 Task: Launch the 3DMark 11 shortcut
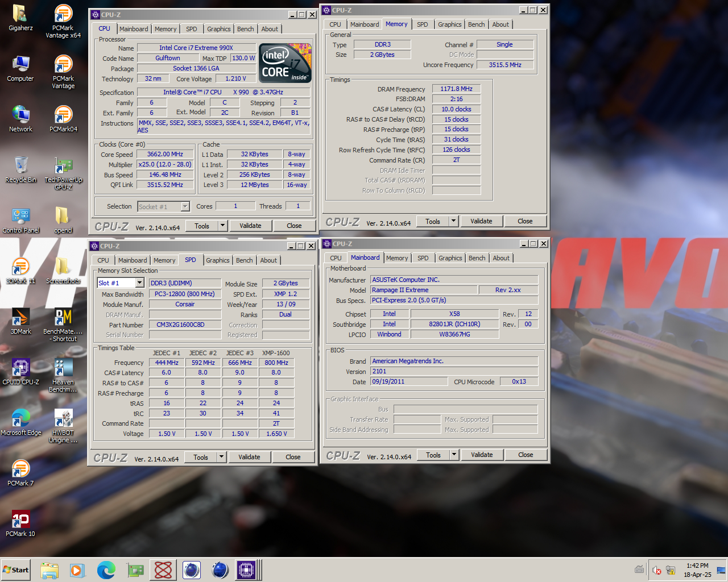[x=20, y=271]
